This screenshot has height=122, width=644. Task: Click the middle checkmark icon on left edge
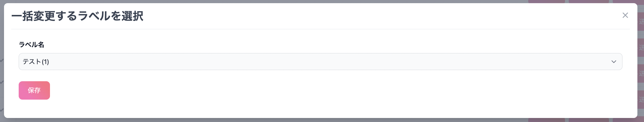(2, 82)
